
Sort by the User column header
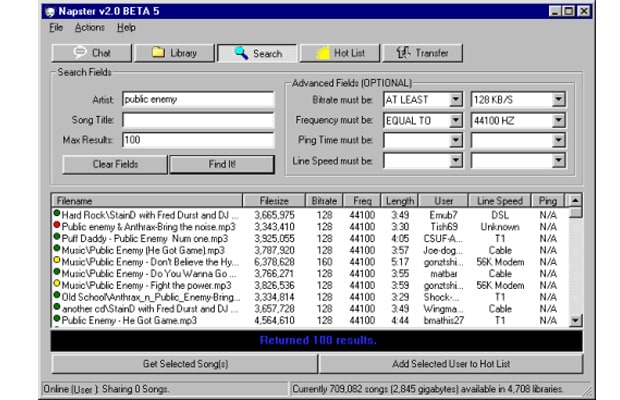pos(444,201)
